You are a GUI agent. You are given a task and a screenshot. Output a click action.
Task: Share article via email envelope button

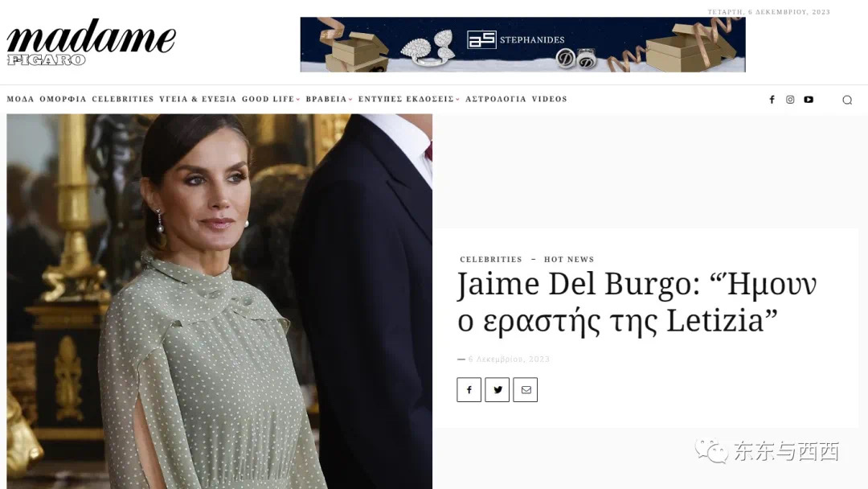click(526, 390)
